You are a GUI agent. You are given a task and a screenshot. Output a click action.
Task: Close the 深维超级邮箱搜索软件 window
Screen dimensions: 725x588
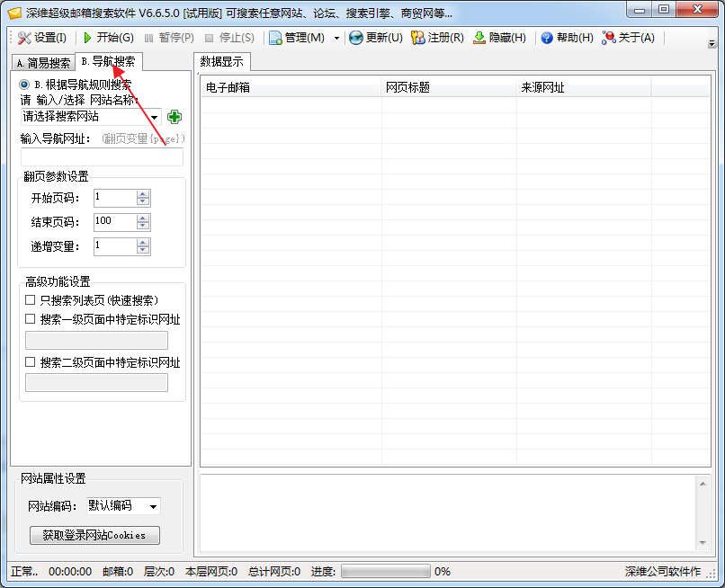coord(697,10)
